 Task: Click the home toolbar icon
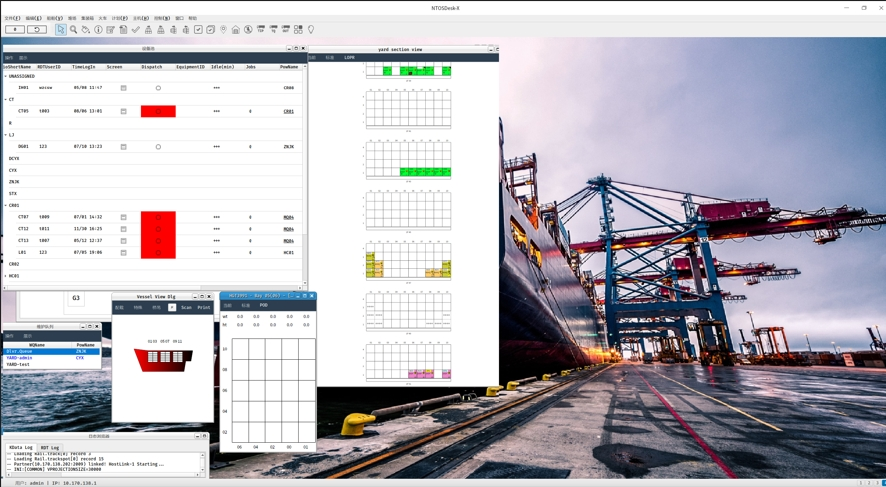(236, 30)
